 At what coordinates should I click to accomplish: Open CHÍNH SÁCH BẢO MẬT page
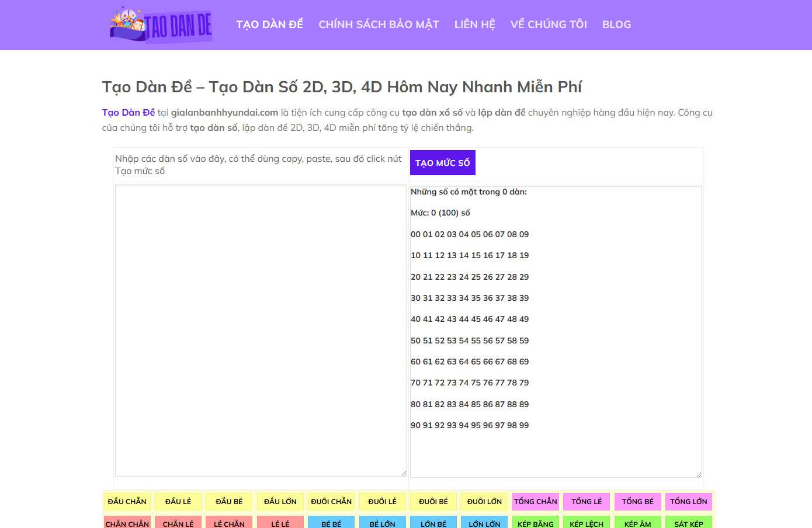pos(379,25)
